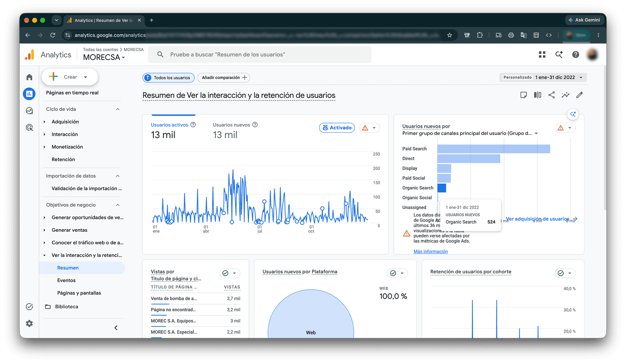
Task: Open Explore icon in left rail
Action: 29,111
